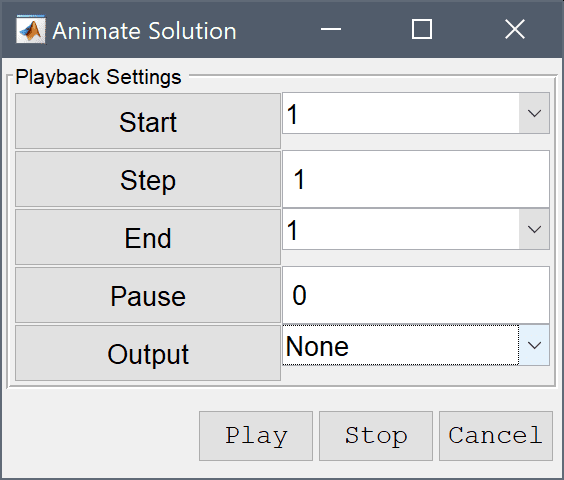Click the Play button
The width and height of the screenshot is (564, 480).
(256, 436)
